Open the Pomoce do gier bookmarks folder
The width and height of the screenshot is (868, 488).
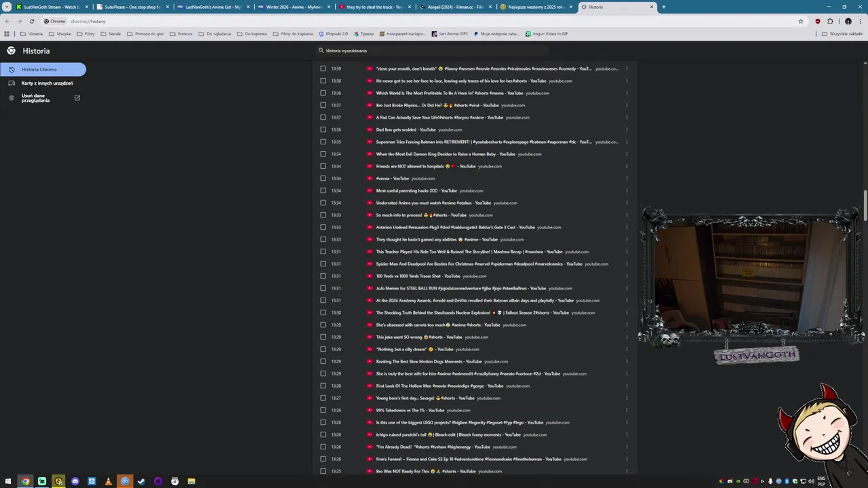(x=145, y=33)
